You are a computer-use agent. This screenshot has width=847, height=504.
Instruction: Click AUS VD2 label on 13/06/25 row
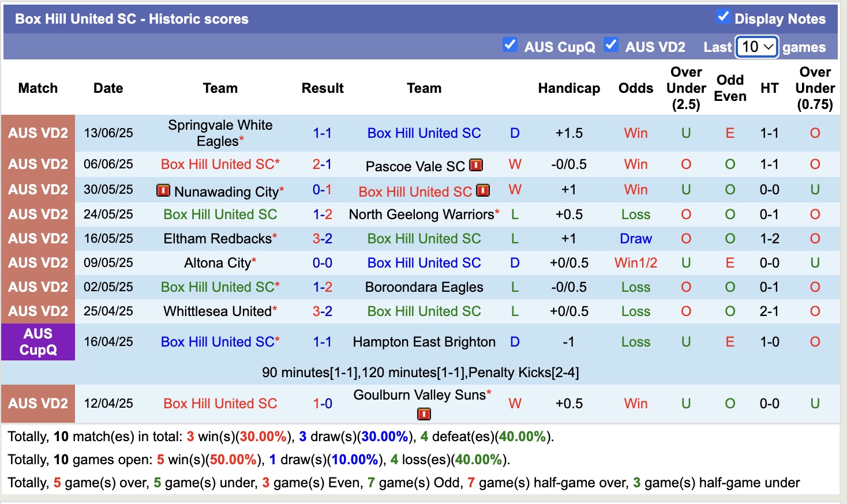coord(38,133)
